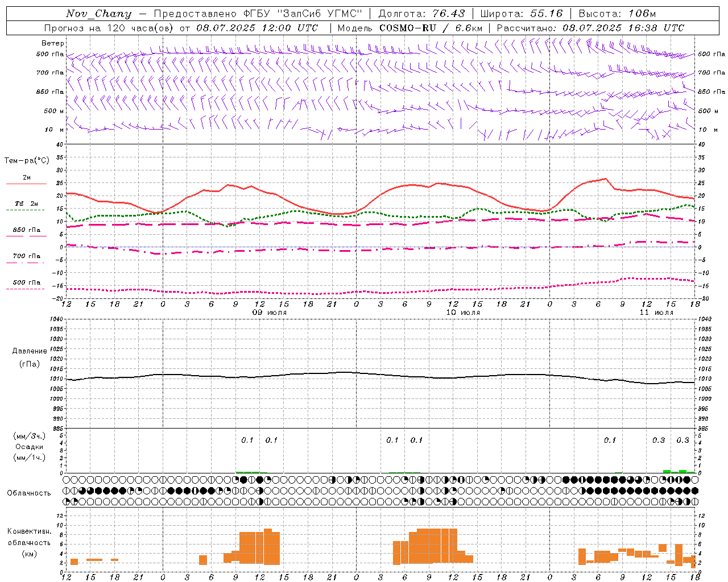Click the Рассчитано: 08.07.2025 16:38 UTC timestamp

(590, 28)
